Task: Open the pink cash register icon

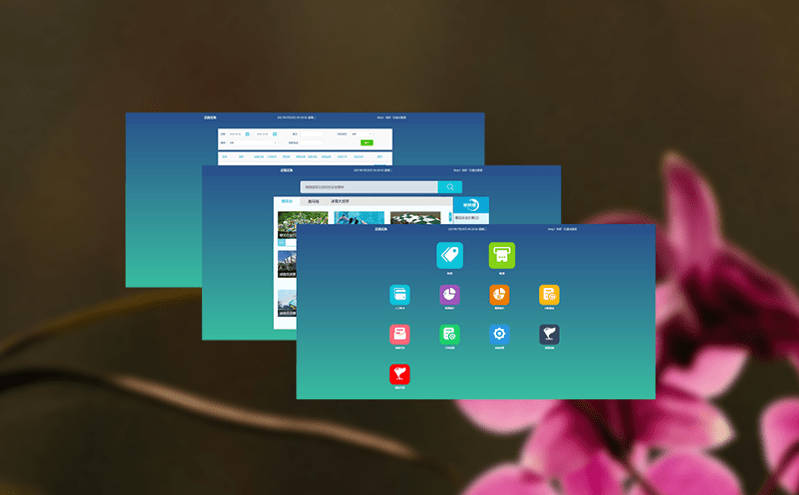Action: pos(400,334)
